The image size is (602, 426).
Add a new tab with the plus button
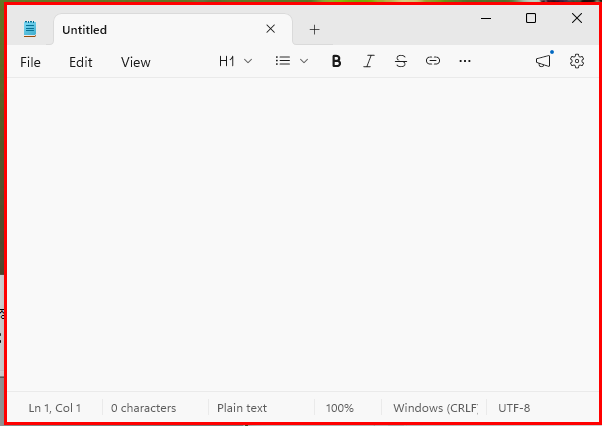pos(314,30)
